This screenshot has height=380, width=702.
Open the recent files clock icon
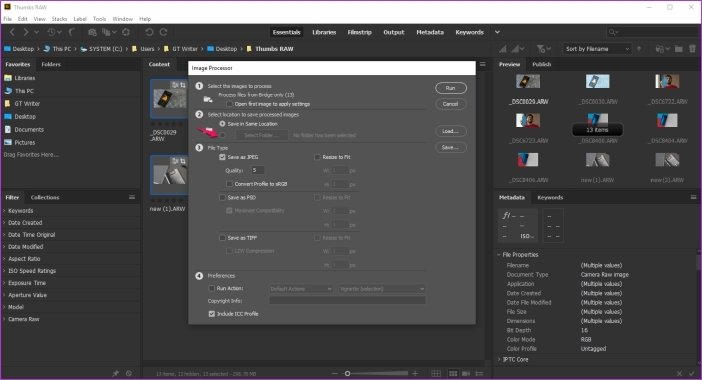(51, 32)
